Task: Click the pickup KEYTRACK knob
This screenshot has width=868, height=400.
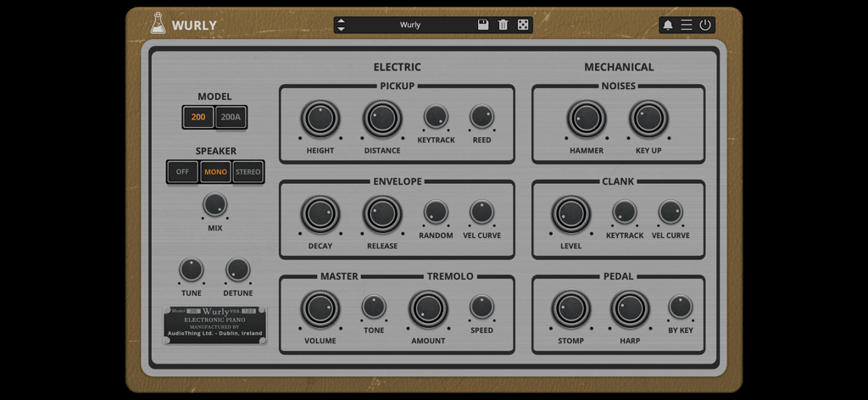Action: (x=436, y=117)
